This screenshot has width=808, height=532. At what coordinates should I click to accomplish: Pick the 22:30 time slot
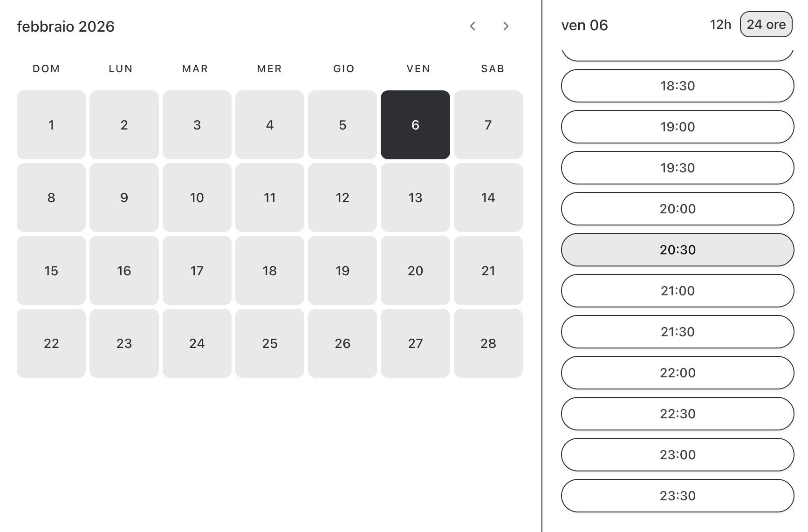pyautogui.click(x=677, y=414)
